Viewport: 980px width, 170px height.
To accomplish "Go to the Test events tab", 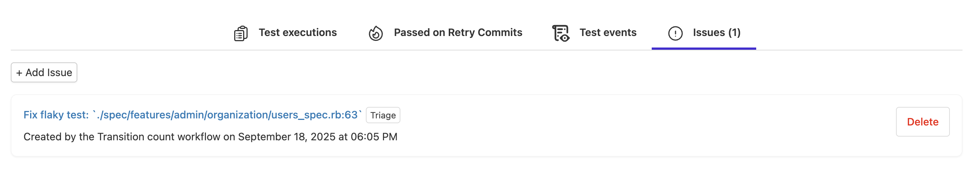I will click(x=607, y=33).
